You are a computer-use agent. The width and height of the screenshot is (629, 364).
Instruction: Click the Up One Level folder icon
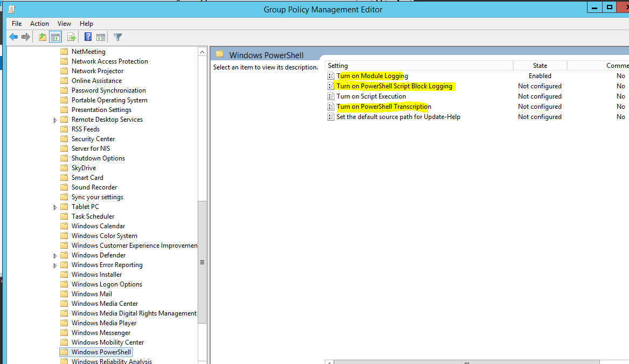point(41,37)
